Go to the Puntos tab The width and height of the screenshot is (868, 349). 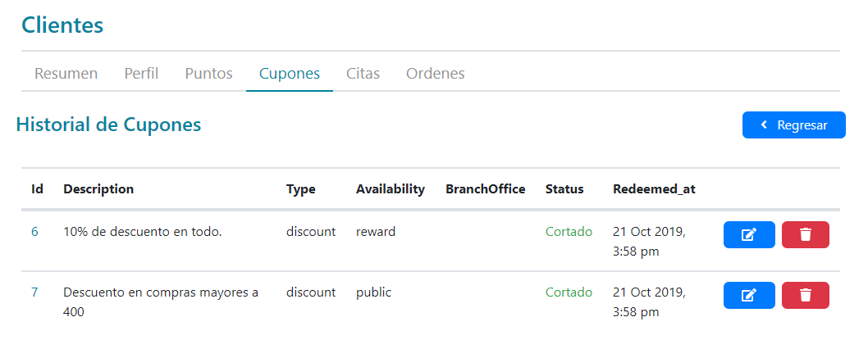click(x=208, y=74)
